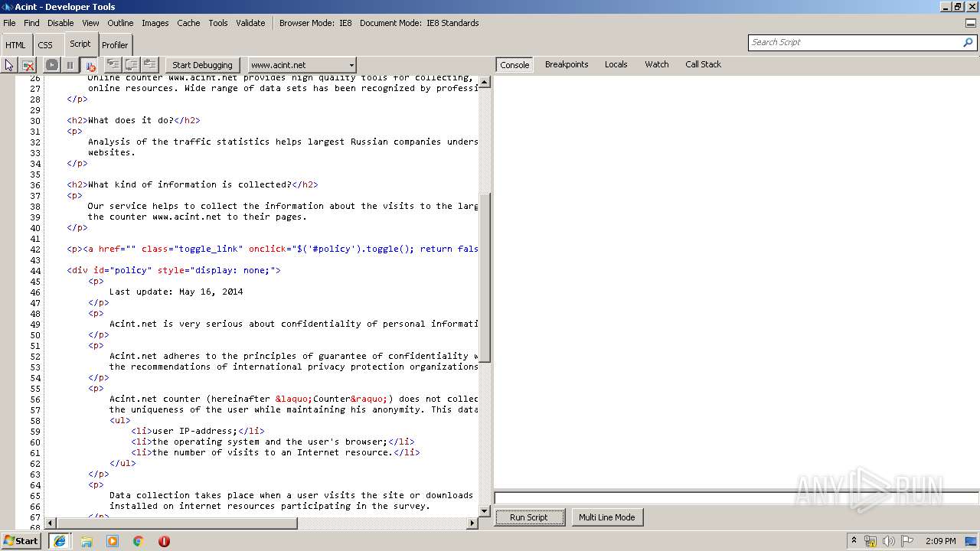Viewport: 980px width, 551px height.
Task: Click the clear browser cache icon
Action: [28, 65]
